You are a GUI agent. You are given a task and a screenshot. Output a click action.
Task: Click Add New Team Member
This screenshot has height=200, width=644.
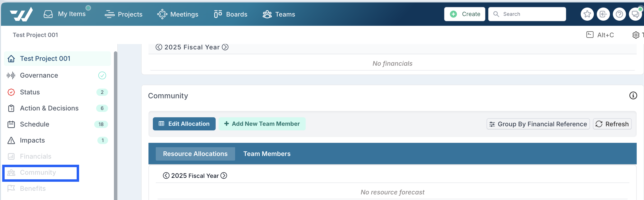[x=262, y=124]
